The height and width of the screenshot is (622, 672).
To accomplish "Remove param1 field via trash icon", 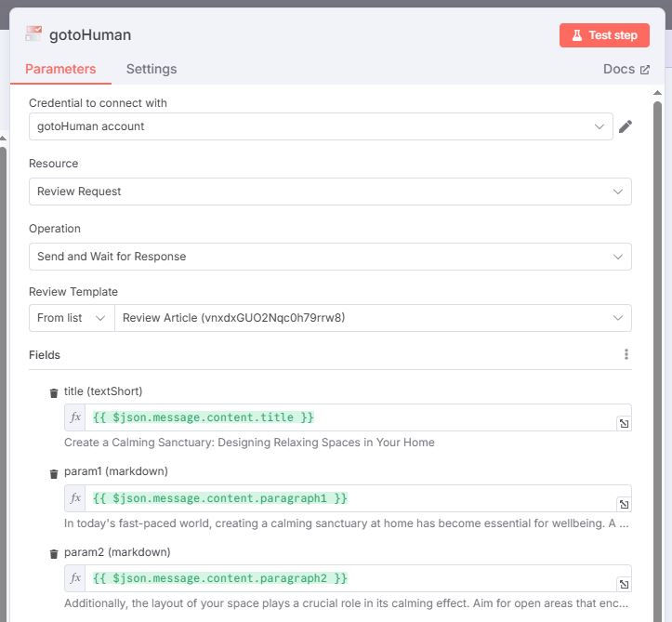I will click(x=54, y=473).
